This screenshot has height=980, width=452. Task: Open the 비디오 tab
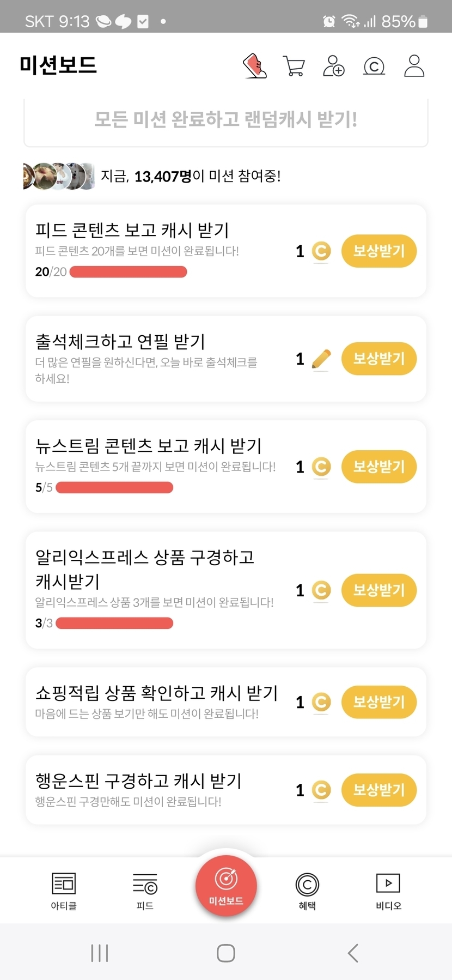388,891
